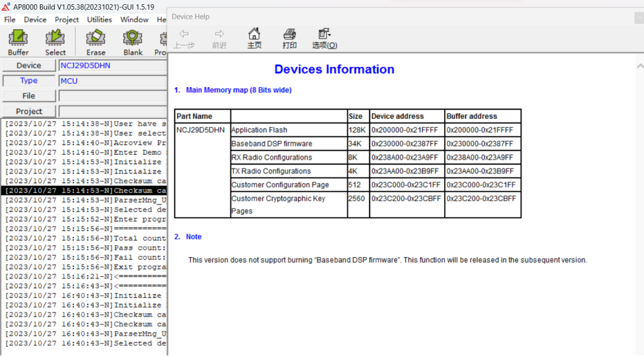Click the NCJ29D5DHN device name field
This screenshot has height=356, width=644.
coord(113,65)
